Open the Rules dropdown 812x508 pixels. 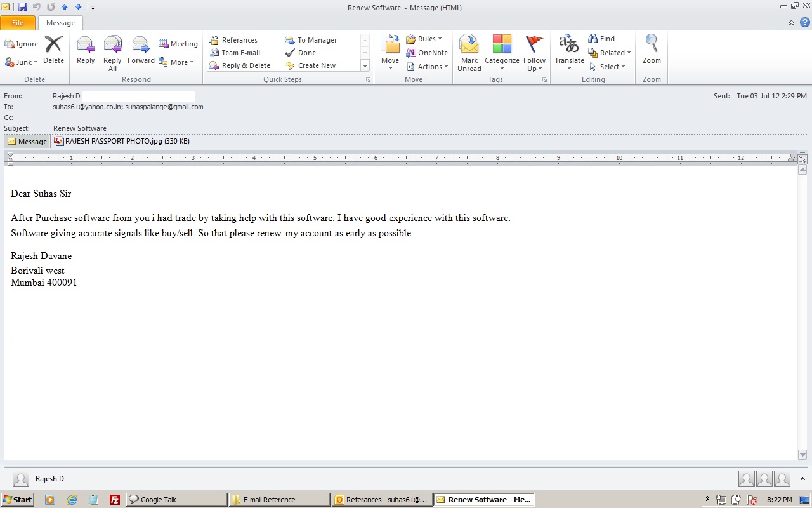coord(424,39)
